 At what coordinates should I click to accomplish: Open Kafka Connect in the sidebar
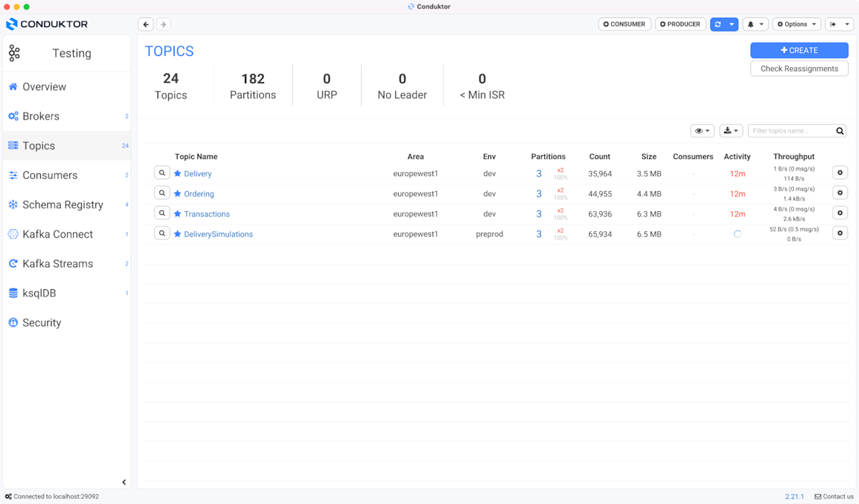point(67,234)
